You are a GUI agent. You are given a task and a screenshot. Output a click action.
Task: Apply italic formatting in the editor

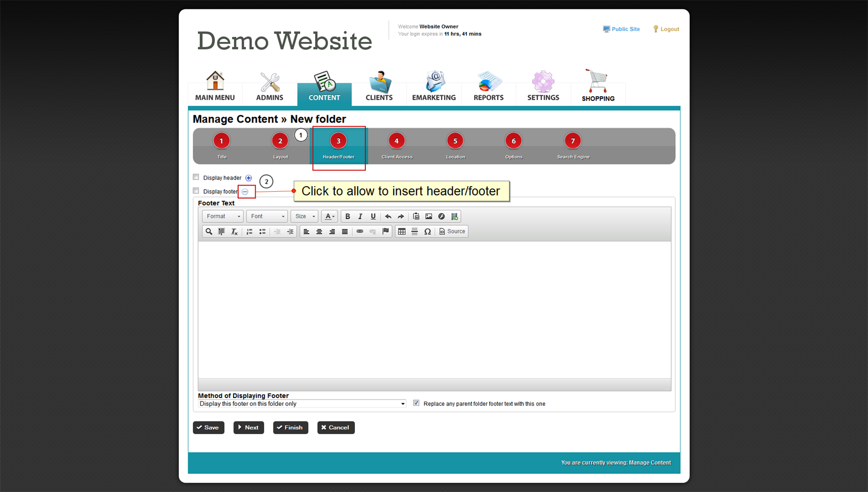pos(360,217)
